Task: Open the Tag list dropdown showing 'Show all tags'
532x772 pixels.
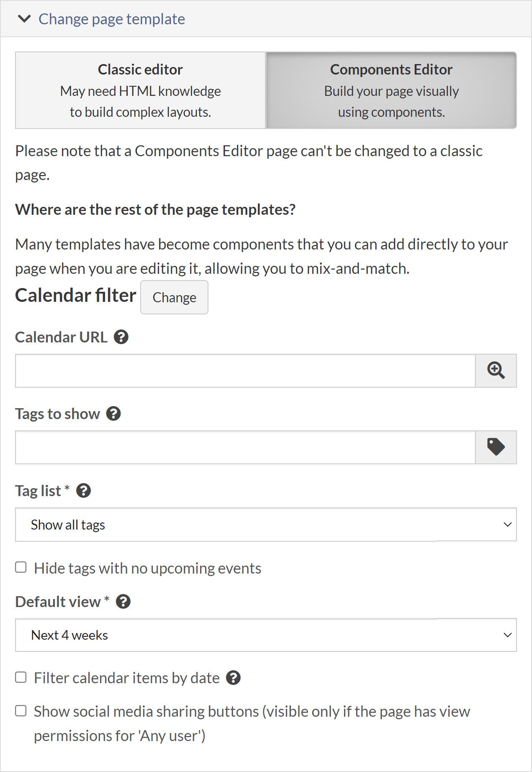Action: pyautogui.click(x=266, y=524)
